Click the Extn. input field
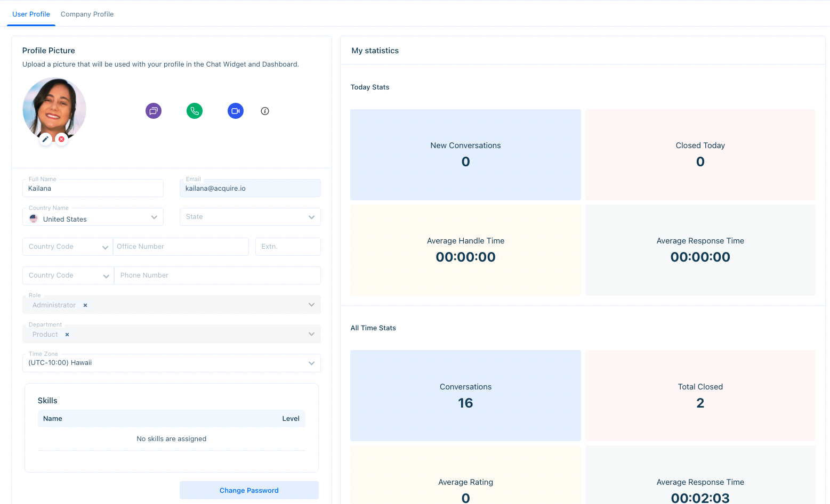Viewport: 830px width, 504px height. [x=288, y=247]
